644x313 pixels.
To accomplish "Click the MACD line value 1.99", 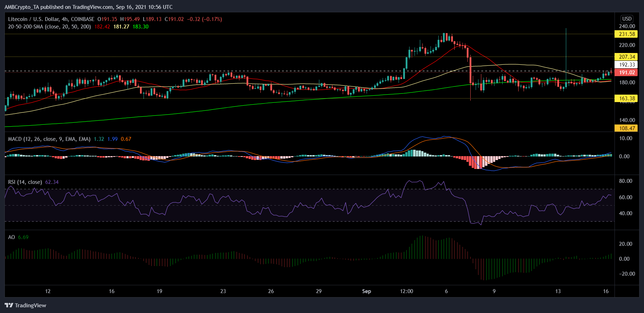I will pos(113,139).
